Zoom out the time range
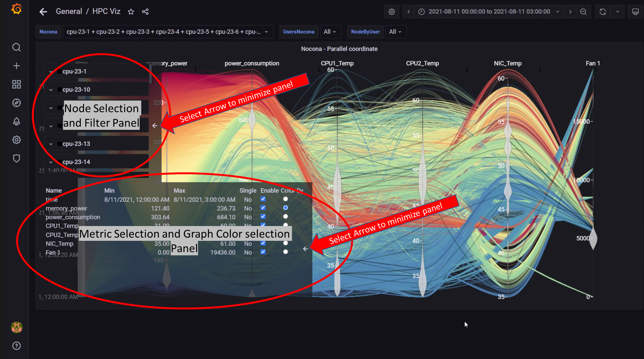 point(583,12)
